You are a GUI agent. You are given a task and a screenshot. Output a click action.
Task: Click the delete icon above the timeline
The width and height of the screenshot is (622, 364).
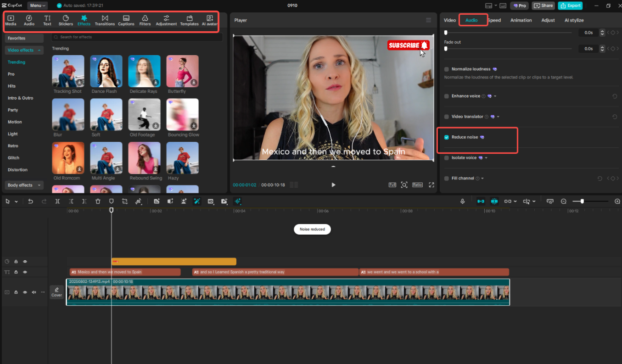coord(99,201)
